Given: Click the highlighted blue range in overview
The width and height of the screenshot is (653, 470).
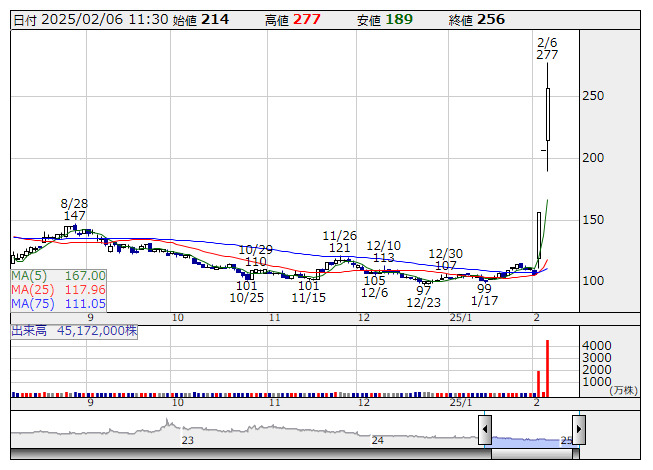Looking at the screenshot, I should click(531, 439).
